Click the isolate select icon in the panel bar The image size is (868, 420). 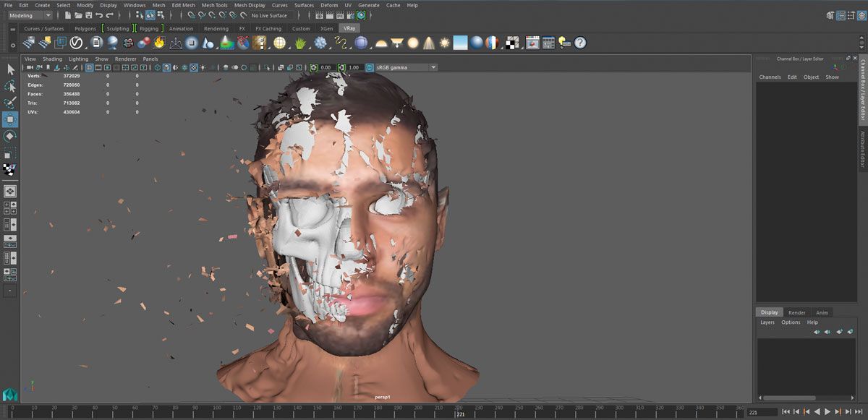pos(265,67)
